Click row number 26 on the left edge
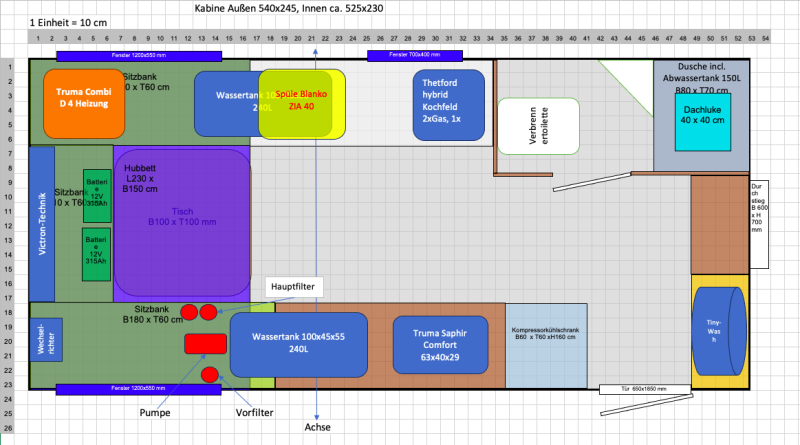800x445 pixels. point(8,428)
